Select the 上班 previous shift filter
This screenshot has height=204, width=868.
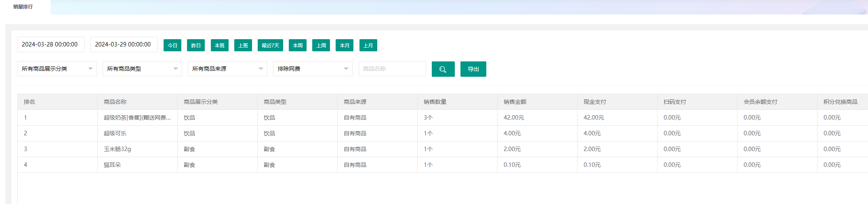pos(243,45)
